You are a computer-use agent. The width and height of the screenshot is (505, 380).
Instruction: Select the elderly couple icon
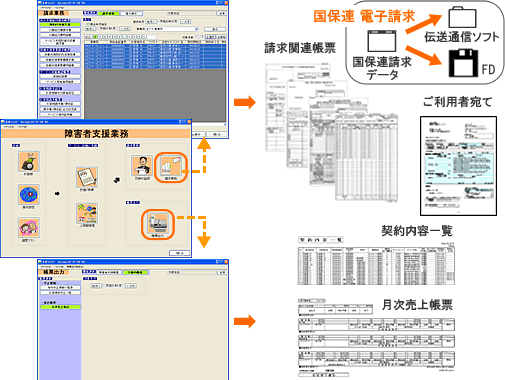[29, 227]
